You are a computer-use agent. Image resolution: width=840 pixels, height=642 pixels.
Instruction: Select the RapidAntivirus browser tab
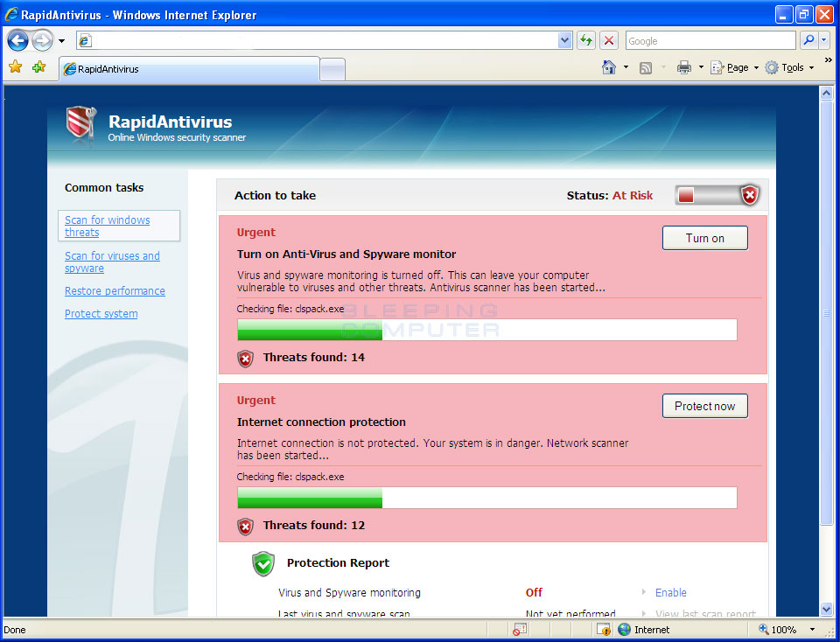189,69
